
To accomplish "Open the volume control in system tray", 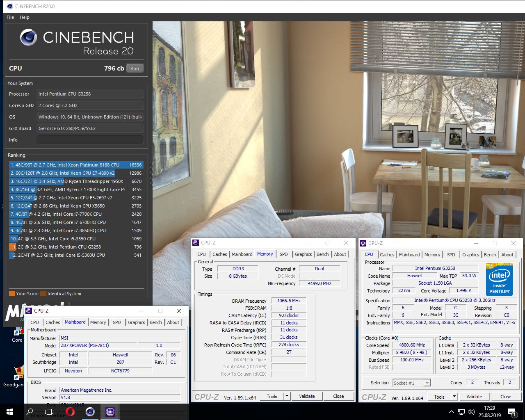I will click(x=471, y=412).
